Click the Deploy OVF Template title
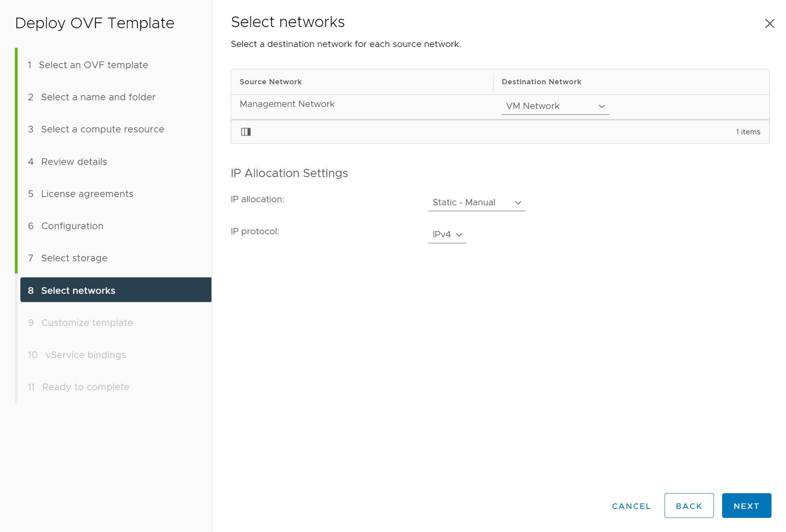This screenshot has width=786, height=532. coord(95,23)
